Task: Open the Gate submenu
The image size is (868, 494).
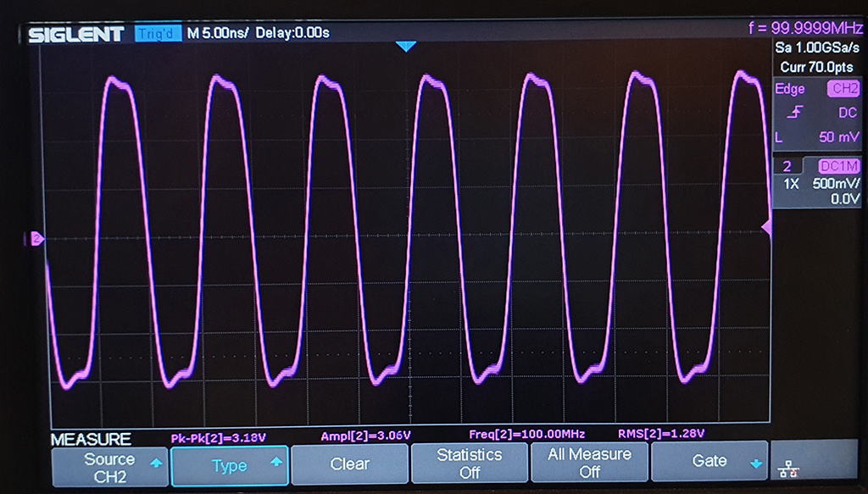Action: (709, 461)
